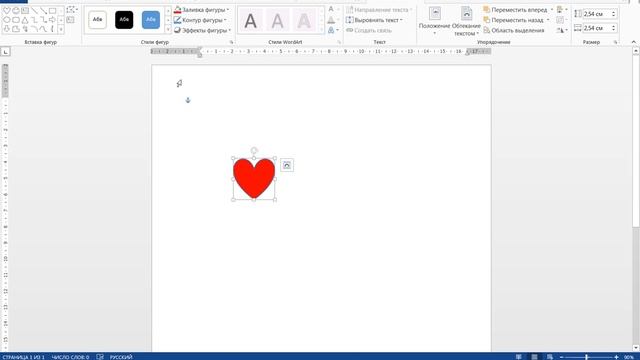The image size is (640, 360).
Task: Apply the white outlined Абв shape style
Action: (x=97, y=20)
